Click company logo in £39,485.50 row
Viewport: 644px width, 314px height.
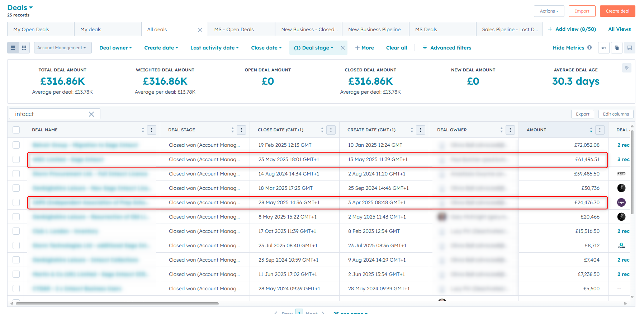621,174
